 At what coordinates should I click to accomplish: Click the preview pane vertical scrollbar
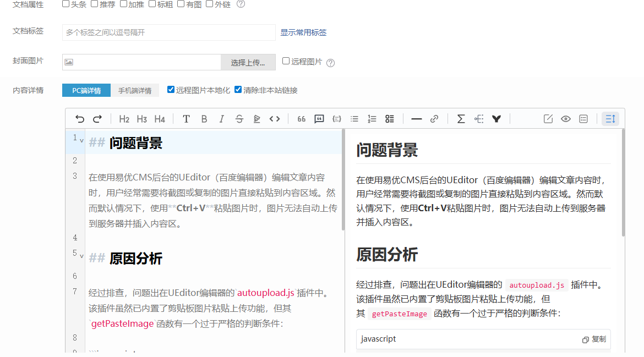pos(623,183)
